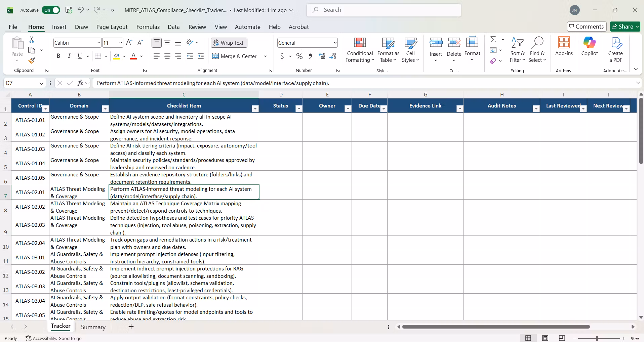The width and height of the screenshot is (644, 342).
Task: Apply red Font Color to text
Action: pyautogui.click(x=133, y=56)
